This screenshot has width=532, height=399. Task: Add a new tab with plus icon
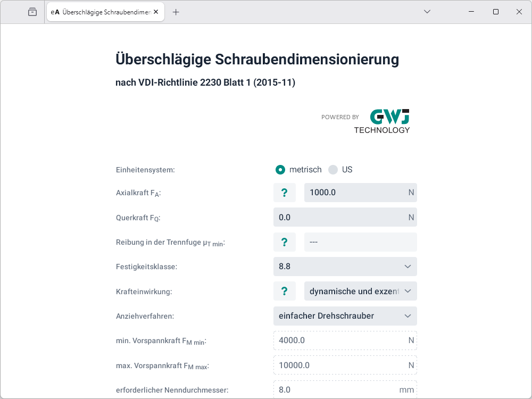click(x=176, y=12)
